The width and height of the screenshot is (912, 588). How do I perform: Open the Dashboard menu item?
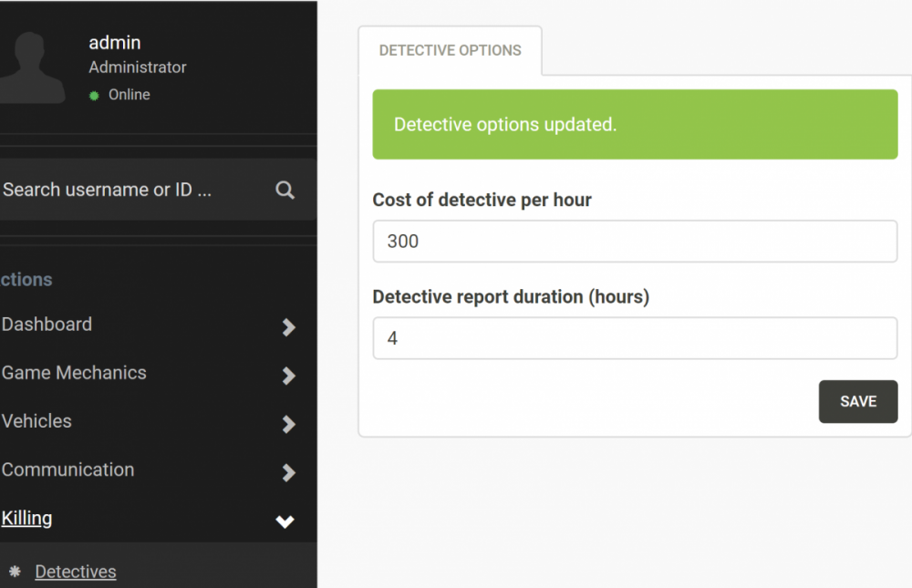[47, 325]
